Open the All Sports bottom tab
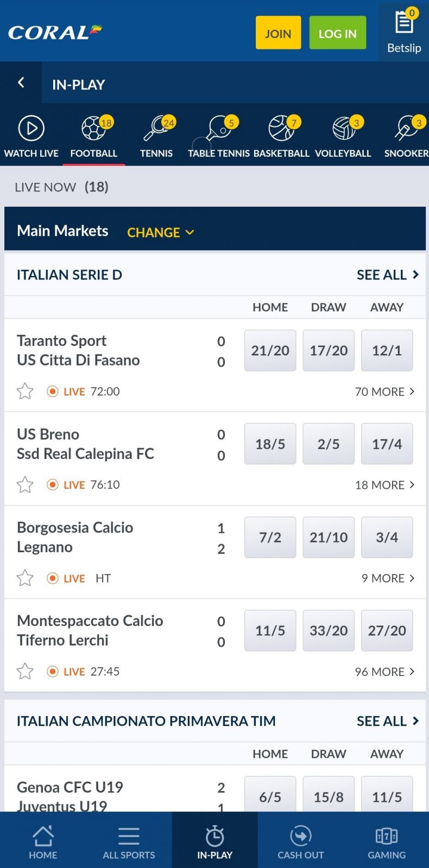The height and width of the screenshot is (868, 429). [x=129, y=843]
